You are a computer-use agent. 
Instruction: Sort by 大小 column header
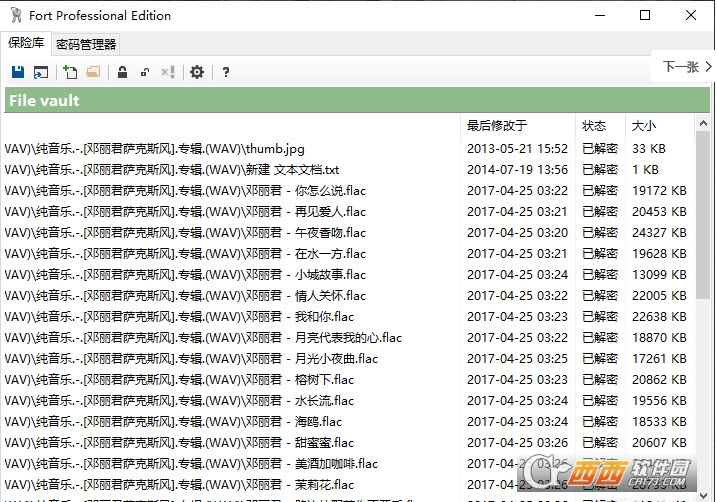pyautogui.click(x=644, y=126)
